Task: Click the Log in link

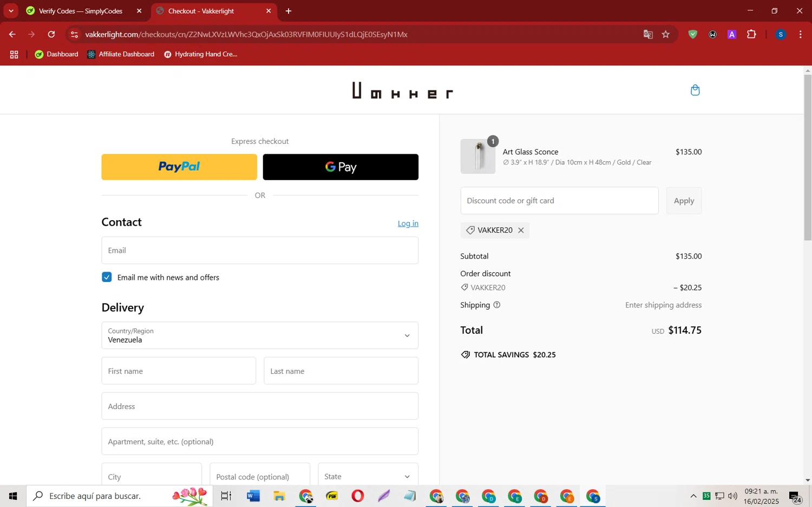Action: click(x=408, y=223)
